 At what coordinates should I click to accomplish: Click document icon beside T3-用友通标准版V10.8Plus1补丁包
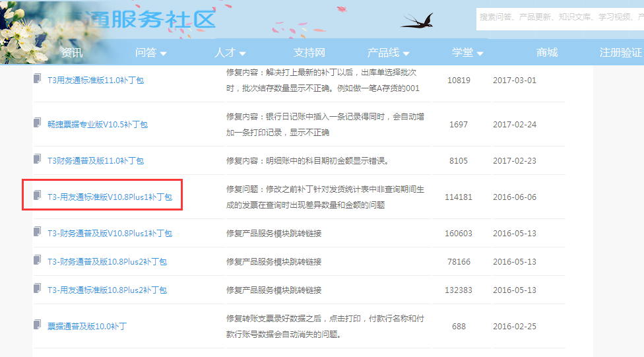coord(38,196)
